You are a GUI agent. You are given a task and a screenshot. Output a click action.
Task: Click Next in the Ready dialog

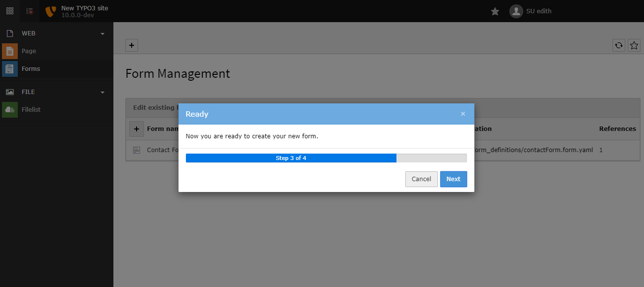click(x=453, y=179)
